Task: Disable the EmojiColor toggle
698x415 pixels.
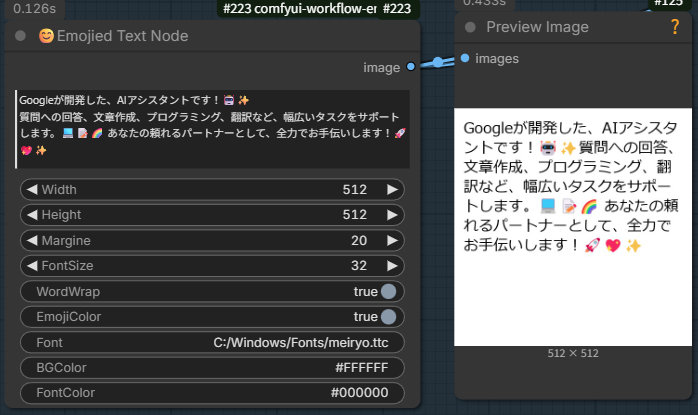Action: (x=388, y=316)
